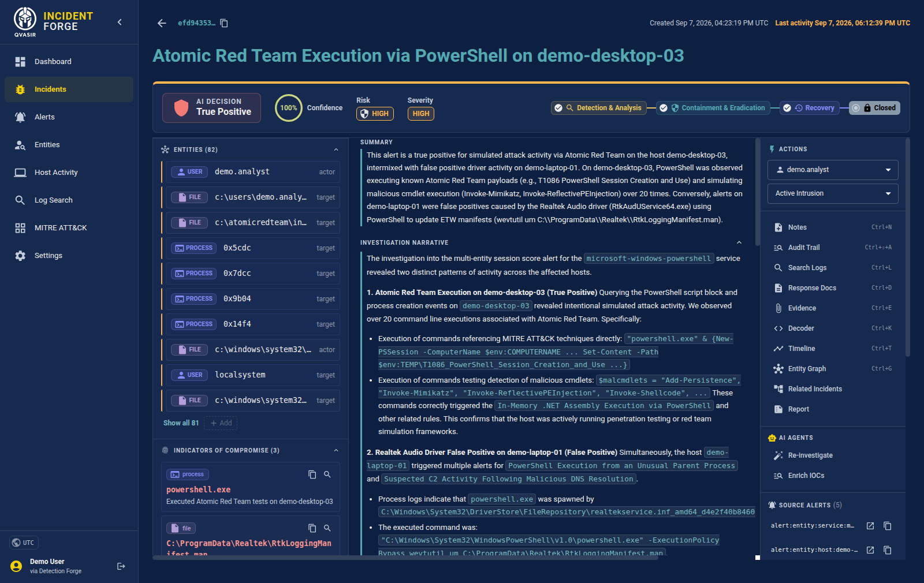Screen dimensions: 924x583
Task: Click the Add entity button
Action: point(221,423)
